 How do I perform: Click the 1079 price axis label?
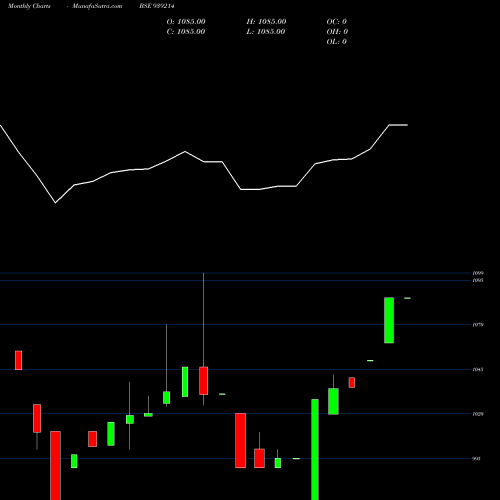pos(478,325)
